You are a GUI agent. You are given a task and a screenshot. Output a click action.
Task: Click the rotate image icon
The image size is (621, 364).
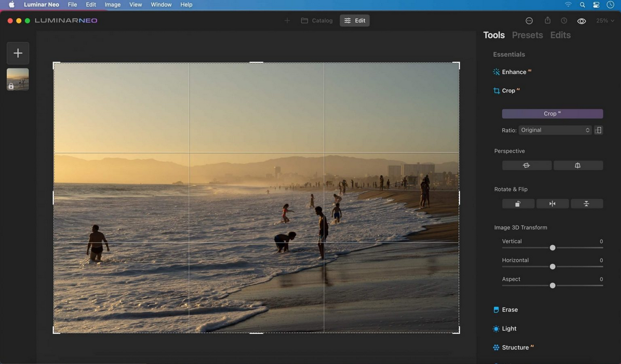click(x=518, y=204)
